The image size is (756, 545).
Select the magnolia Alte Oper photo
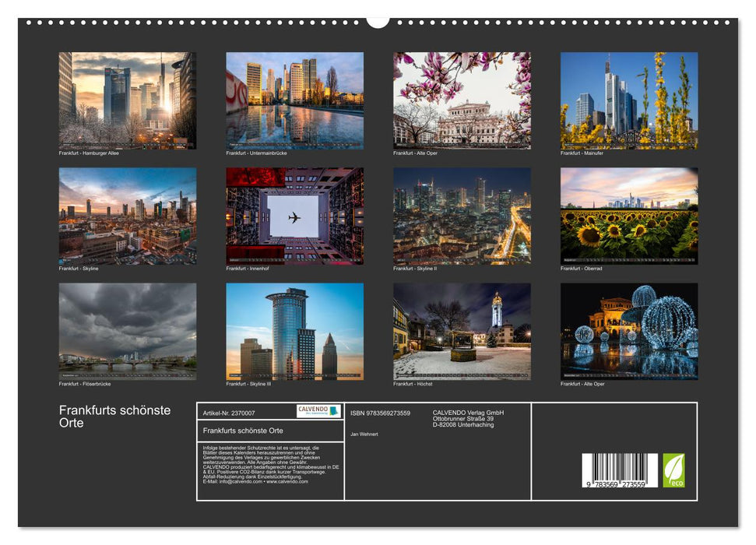(x=462, y=100)
